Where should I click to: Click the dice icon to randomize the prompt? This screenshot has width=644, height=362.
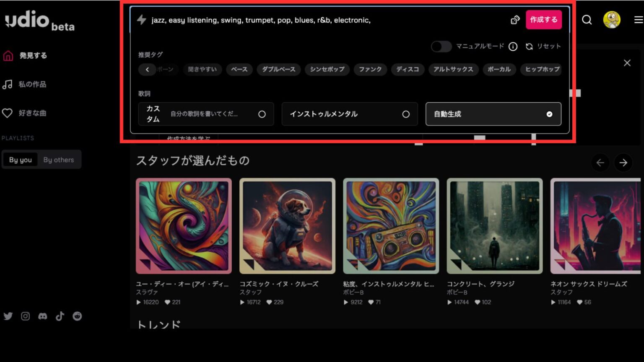(x=515, y=20)
